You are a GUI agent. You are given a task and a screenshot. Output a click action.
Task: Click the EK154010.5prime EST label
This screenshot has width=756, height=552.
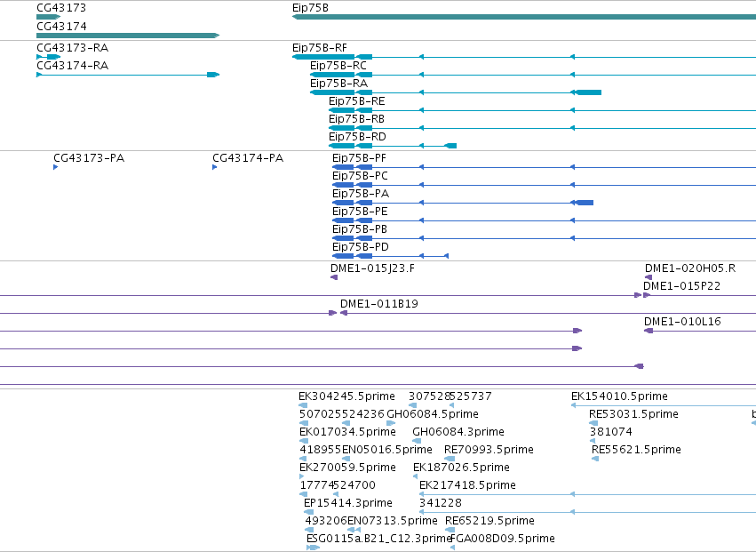[x=619, y=397]
